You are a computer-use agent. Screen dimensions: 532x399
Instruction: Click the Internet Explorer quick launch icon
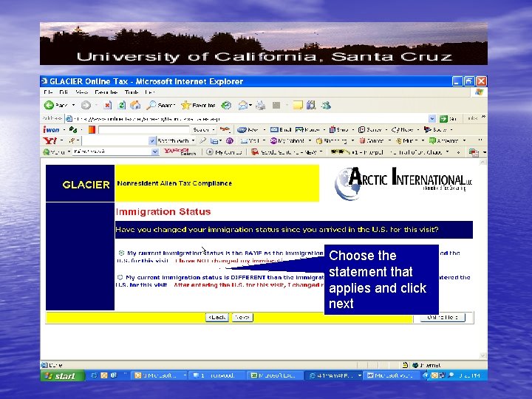click(94, 375)
